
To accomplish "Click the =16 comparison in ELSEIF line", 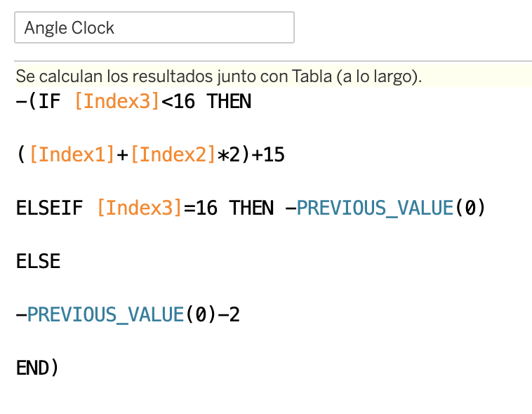I will pos(201,208).
